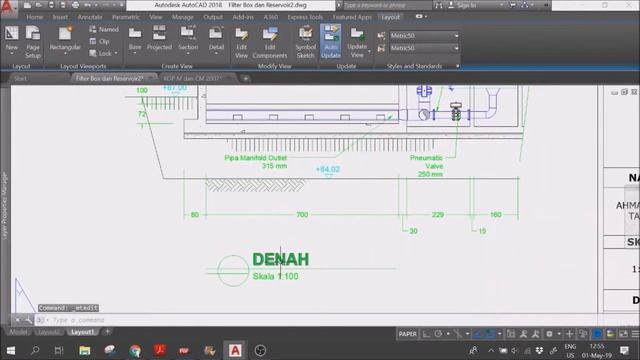Open the workspace switching gear icon

[549, 334]
